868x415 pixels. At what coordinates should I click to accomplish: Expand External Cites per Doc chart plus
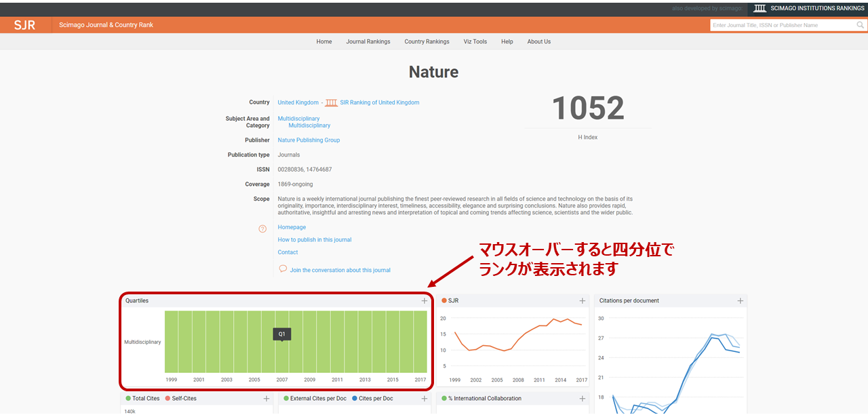[425, 399]
